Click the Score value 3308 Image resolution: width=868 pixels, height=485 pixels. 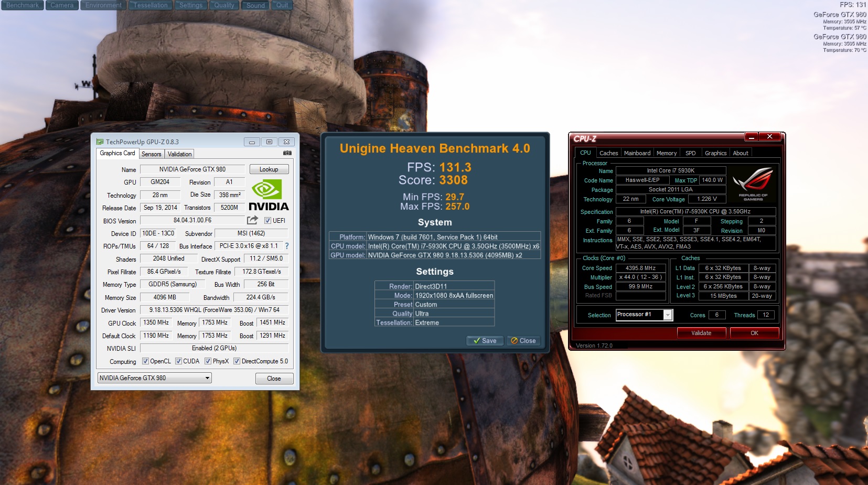coord(454,180)
